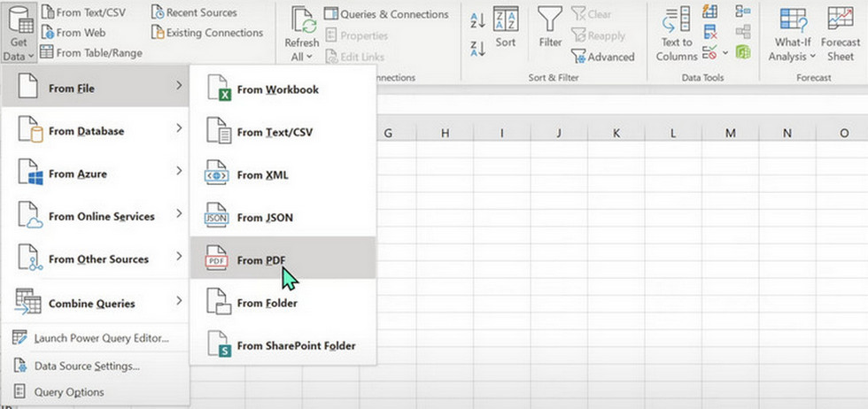
Task: Open Recent Sources
Action: click(194, 12)
